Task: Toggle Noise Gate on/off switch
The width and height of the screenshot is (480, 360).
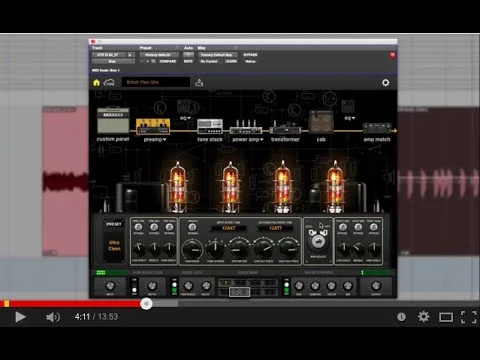Action: click(174, 287)
